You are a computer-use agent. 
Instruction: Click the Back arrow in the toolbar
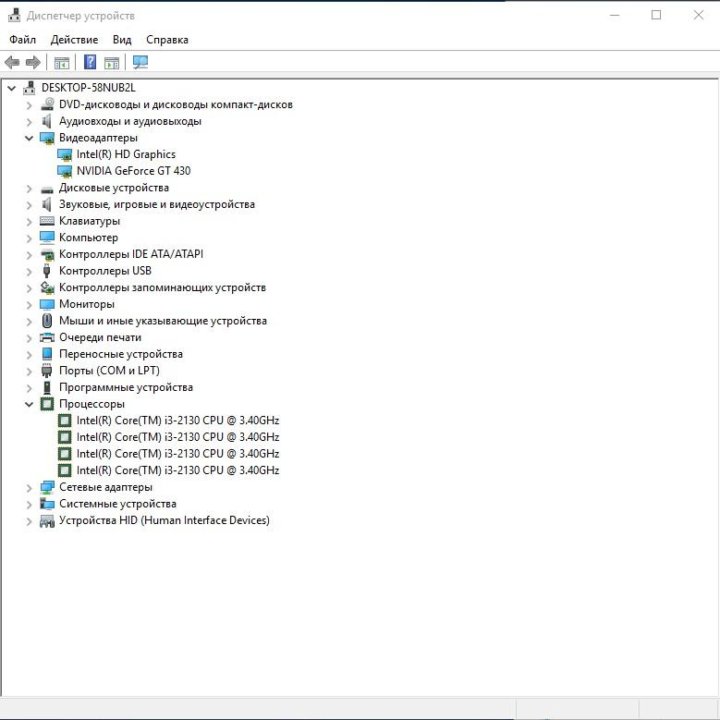coord(12,62)
